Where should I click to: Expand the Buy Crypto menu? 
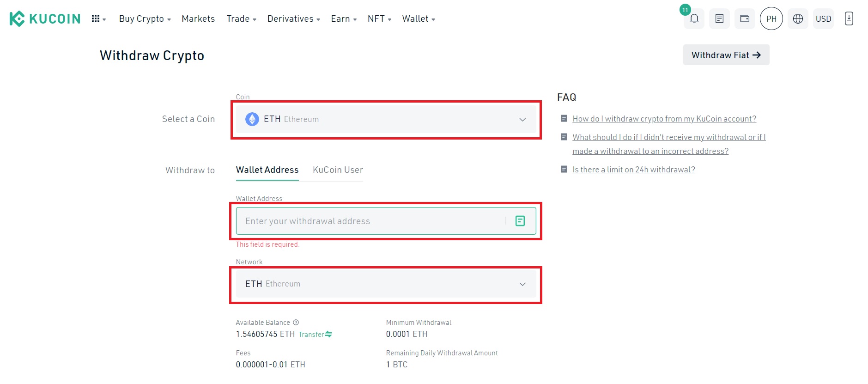point(145,19)
